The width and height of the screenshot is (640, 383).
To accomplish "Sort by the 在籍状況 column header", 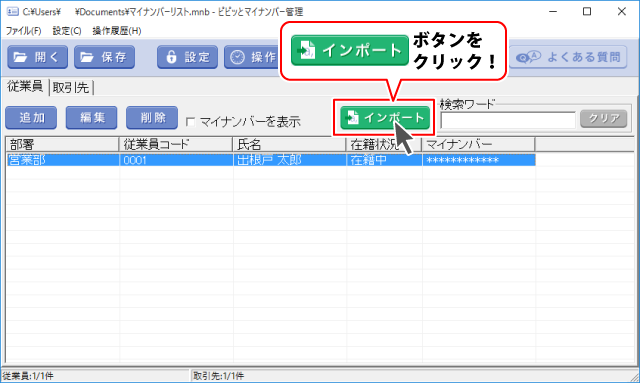I will pyautogui.click(x=384, y=145).
